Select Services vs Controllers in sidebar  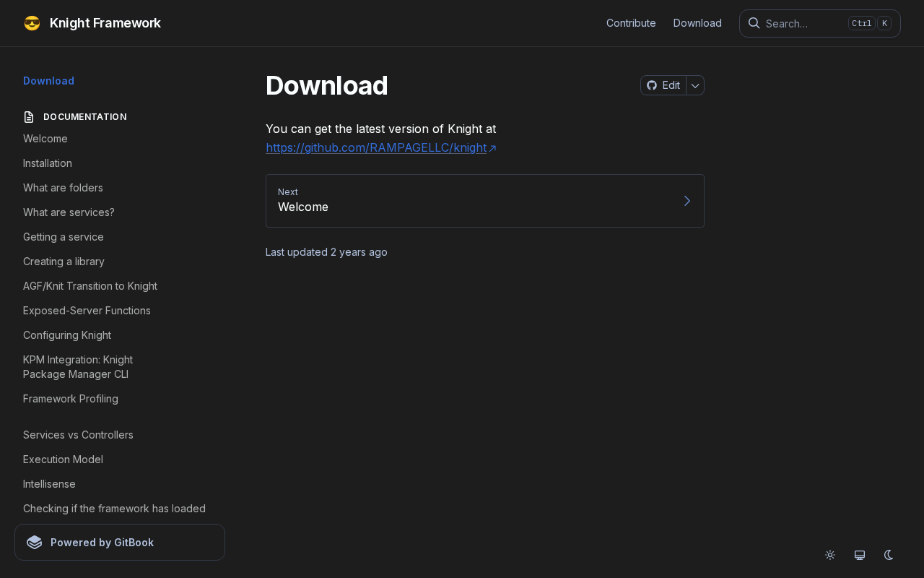[x=78, y=435]
